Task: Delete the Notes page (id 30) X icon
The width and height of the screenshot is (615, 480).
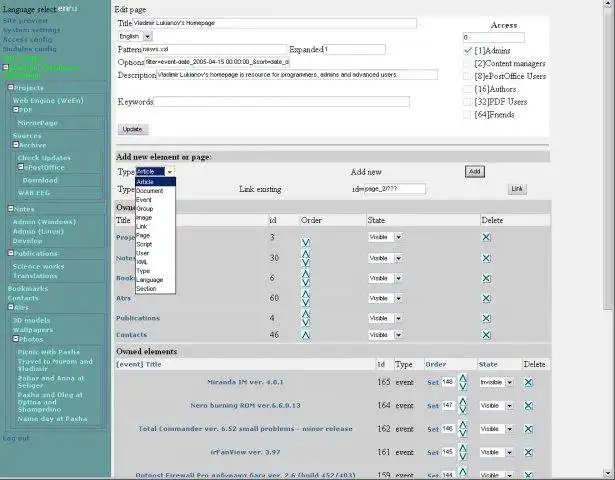Action: click(x=486, y=258)
